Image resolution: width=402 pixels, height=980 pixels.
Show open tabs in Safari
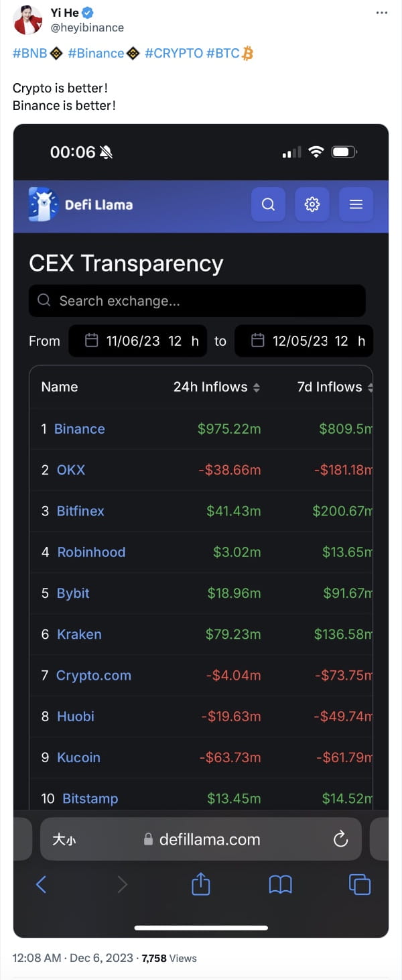(359, 884)
